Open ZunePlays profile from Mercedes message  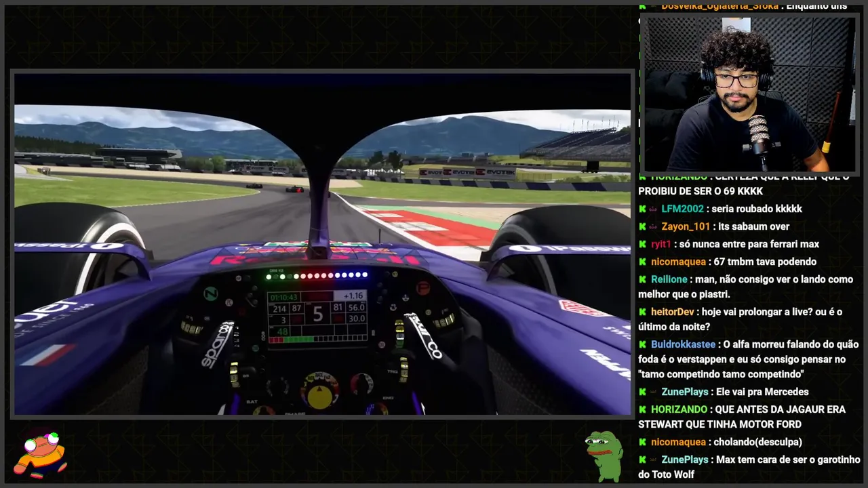tap(685, 392)
